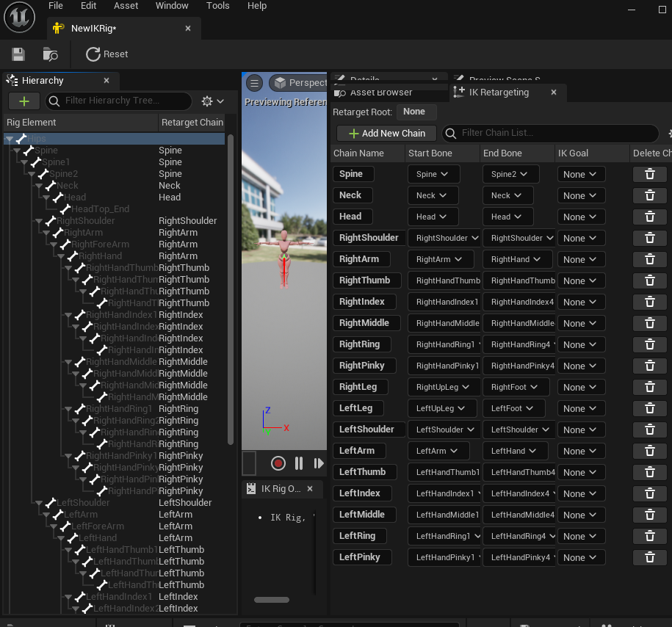The width and height of the screenshot is (672, 627).
Task: Delete the LeftRing chain
Action: pos(650,536)
